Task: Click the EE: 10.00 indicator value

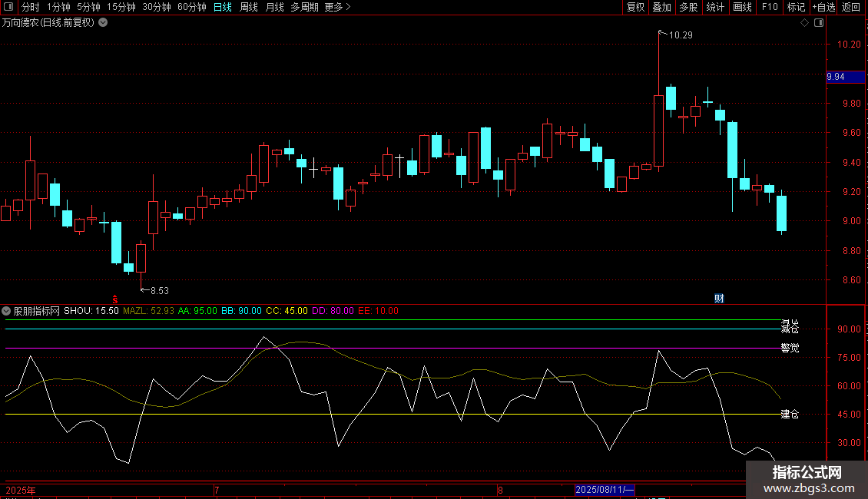Action: 378,311
